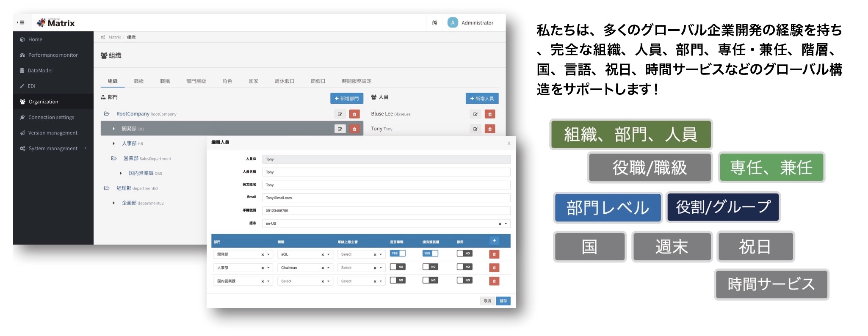Image resolution: width=868 pixels, height=336 pixels.
Task: Click the Email input field in the dialog
Action: click(386, 198)
